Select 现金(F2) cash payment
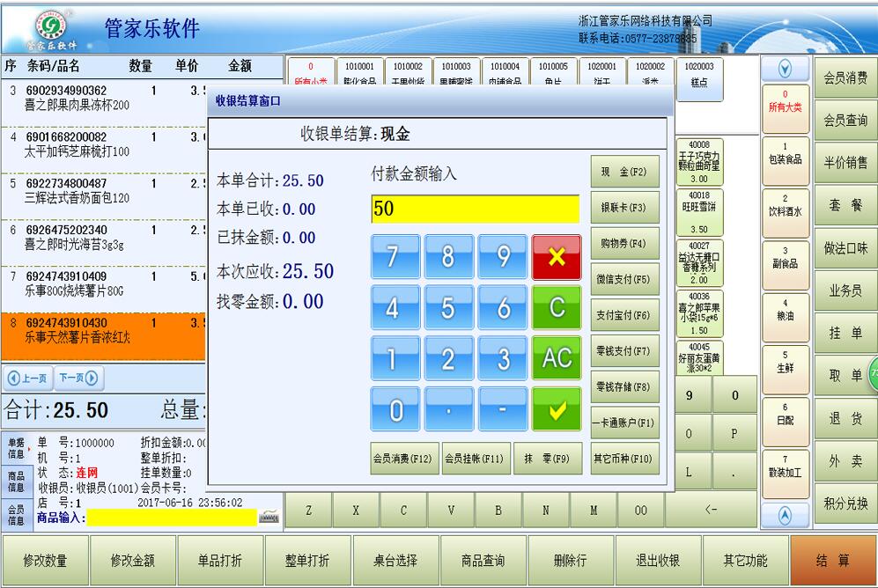The height and width of the screenshot is (588, 878). 625,172
